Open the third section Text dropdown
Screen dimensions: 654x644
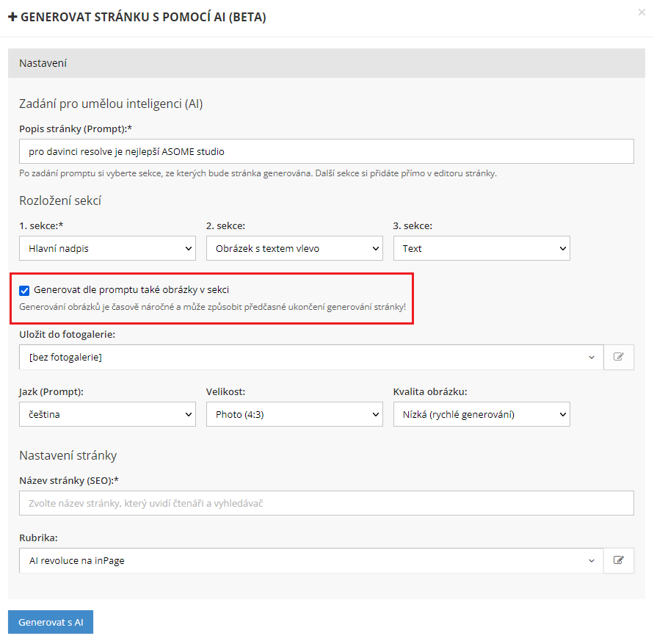tap(482, 248)
